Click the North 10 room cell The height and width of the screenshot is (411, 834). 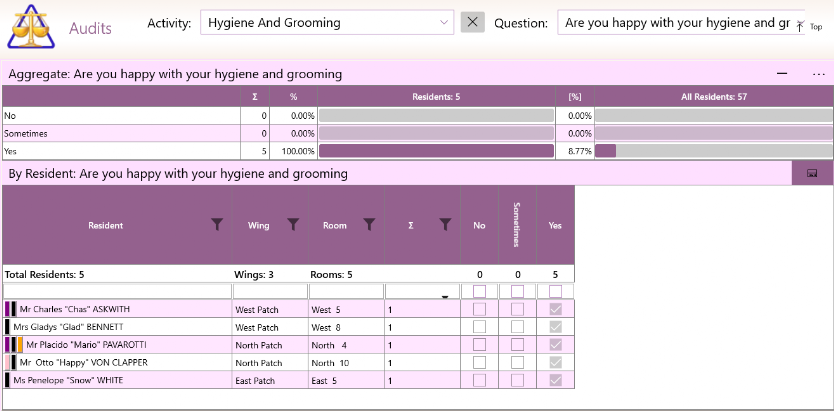(346, 363)
